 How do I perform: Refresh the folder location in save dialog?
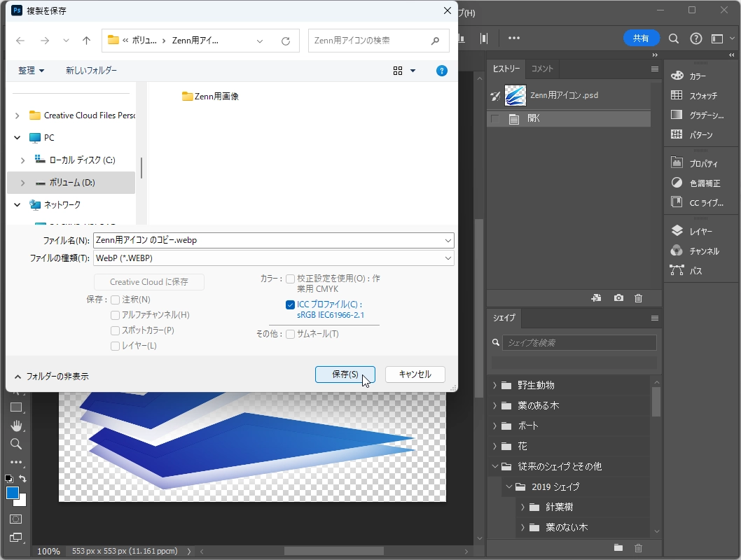click(286, 41)
